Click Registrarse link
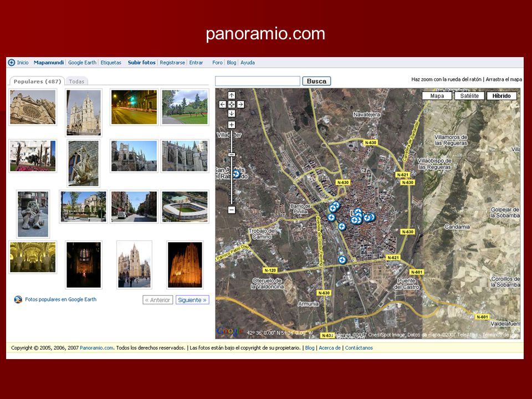This screenshot has width=532, height=399. 172,63
